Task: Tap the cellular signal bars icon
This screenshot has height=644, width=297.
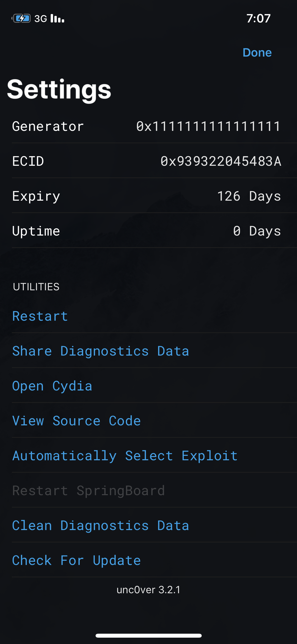Action: click(x=57, y=19)
